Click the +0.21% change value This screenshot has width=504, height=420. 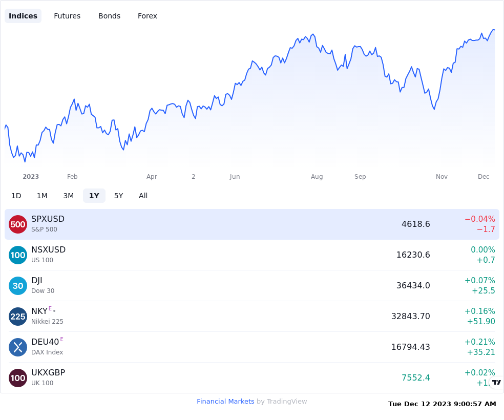pyautogui.click(x=480, y=342)
